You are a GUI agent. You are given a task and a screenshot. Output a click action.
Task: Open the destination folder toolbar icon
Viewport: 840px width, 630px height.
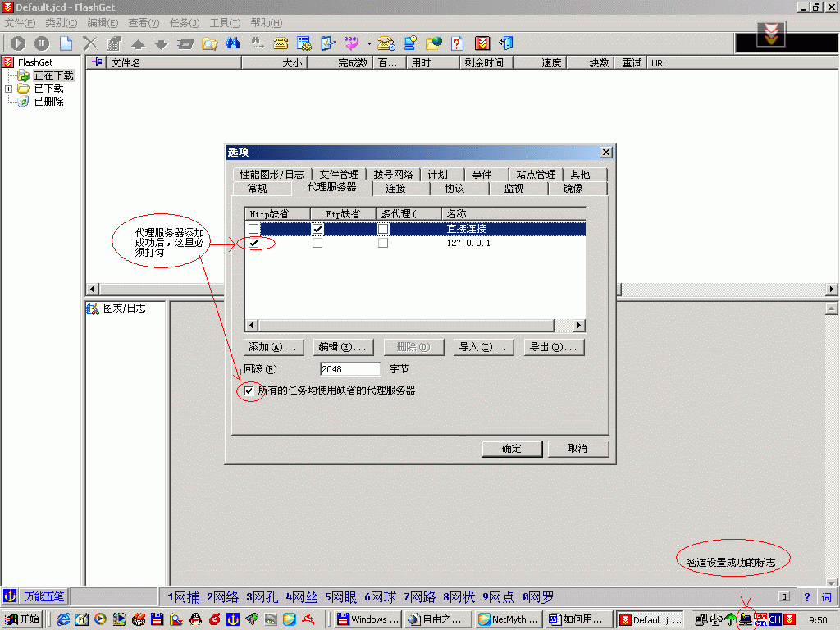210,43
